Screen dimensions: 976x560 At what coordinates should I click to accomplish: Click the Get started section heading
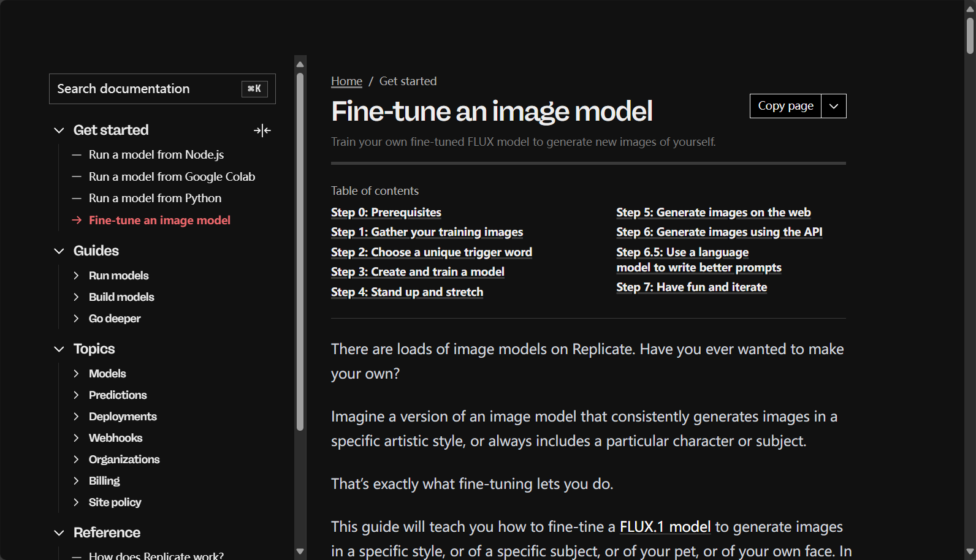(111, 131)
